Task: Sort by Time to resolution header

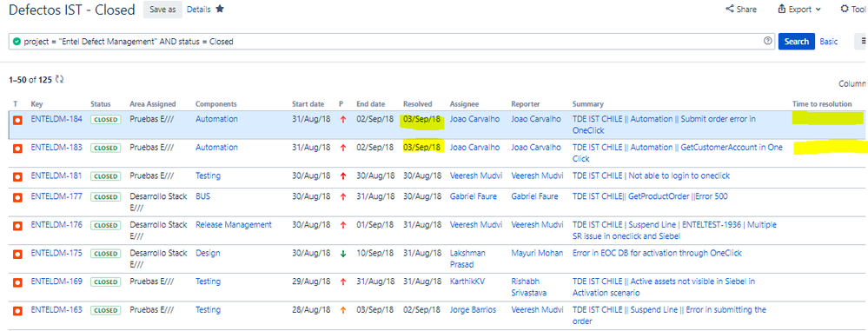Action: coord(821,104)
